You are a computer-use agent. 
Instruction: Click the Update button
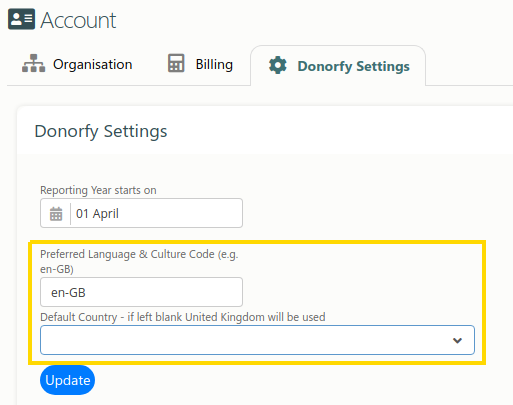(68, 380)
